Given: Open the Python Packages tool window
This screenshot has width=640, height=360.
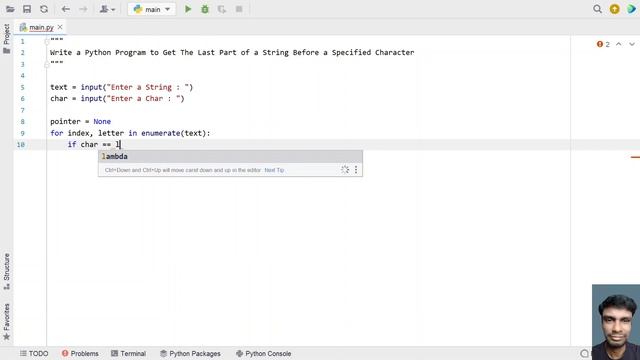Looking at the screenshot, I should pos(190,353).
